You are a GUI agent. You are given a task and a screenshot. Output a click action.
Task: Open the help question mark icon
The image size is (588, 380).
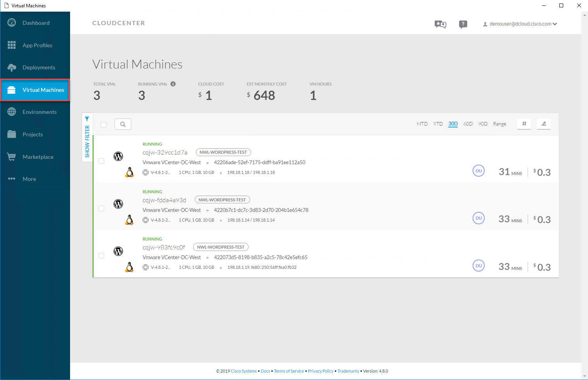tap(463, 24)
